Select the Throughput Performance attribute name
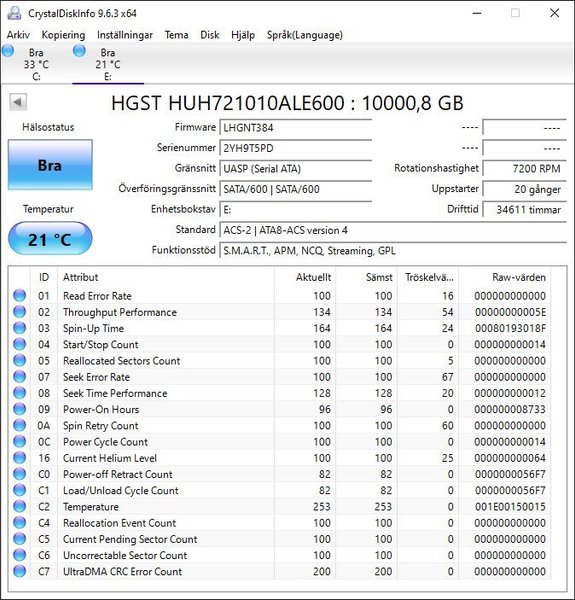This screenshot has height=600, width=575. (x=120, y=312)
